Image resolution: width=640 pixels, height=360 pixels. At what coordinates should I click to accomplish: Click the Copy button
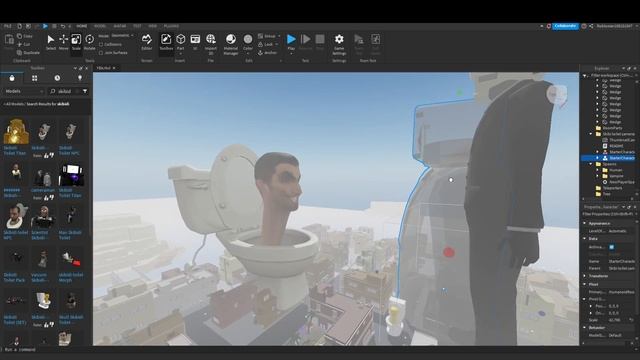25,36
